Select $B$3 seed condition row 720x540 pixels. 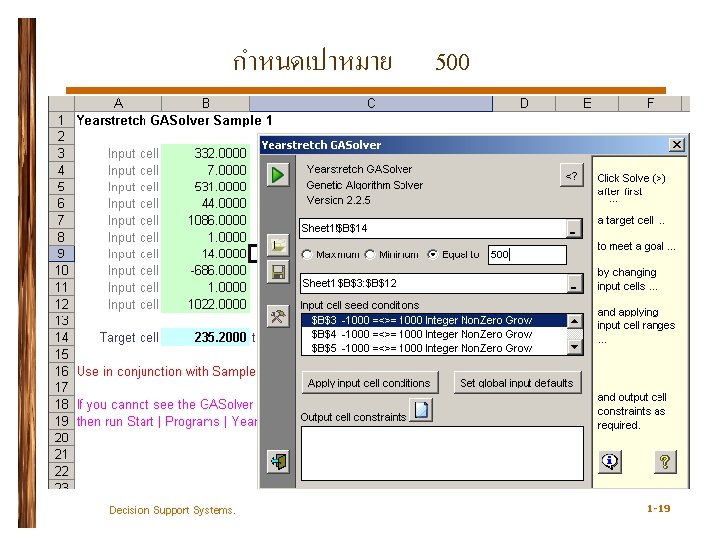pos(434,320)
